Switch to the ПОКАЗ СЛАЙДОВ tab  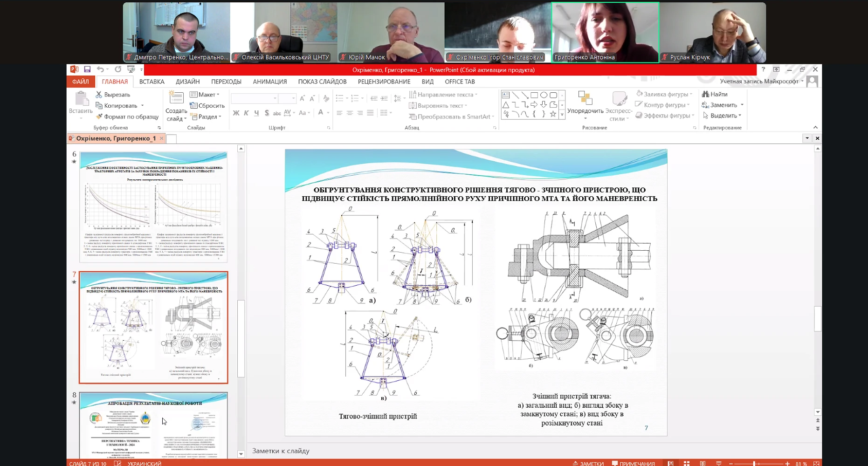(322, 82)
